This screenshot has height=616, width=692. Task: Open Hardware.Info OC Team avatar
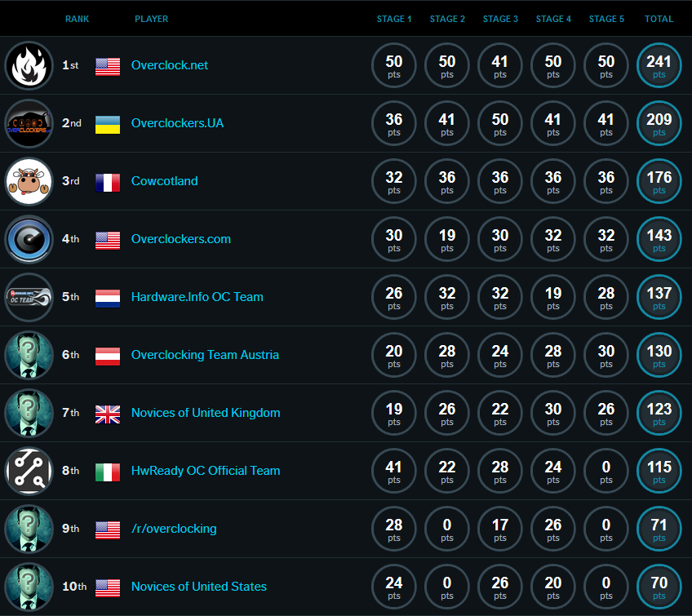pyautogui.click(x=29, y=297)
